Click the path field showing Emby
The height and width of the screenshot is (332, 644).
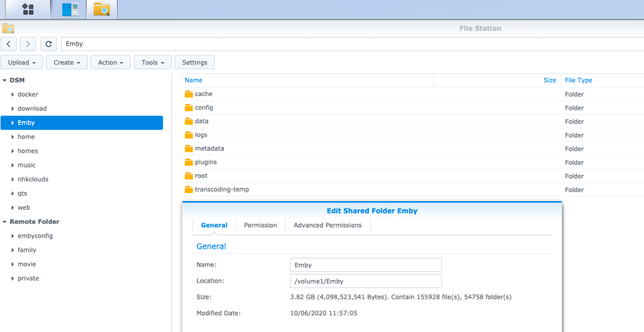click(353, 44)
